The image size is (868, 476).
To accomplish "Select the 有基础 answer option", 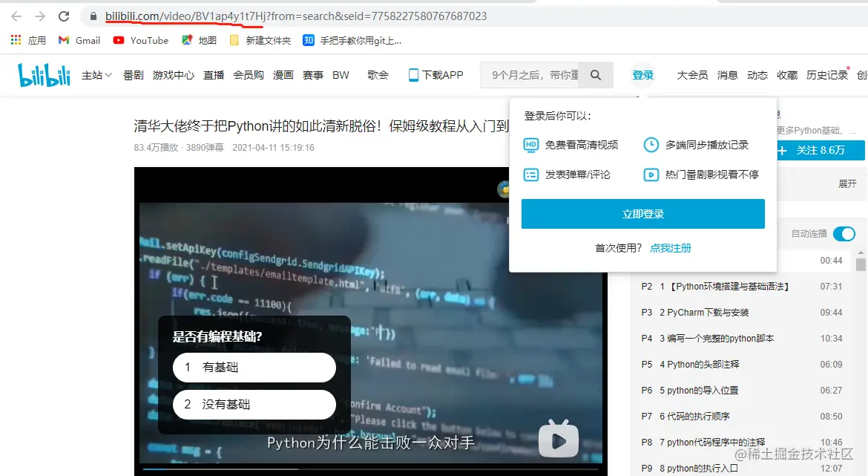I will click(254, 368).
